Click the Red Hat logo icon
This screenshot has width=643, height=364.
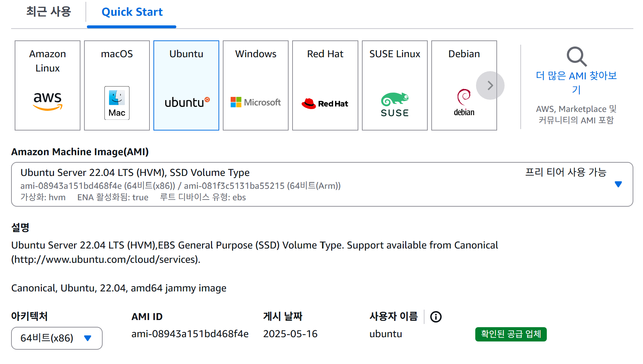point(325,103)
